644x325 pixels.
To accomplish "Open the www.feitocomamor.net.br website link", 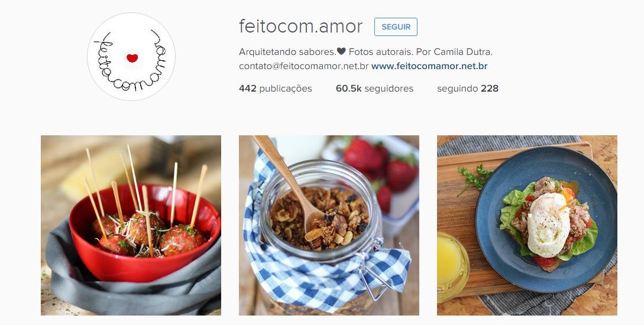I will [x=429, y=66].
